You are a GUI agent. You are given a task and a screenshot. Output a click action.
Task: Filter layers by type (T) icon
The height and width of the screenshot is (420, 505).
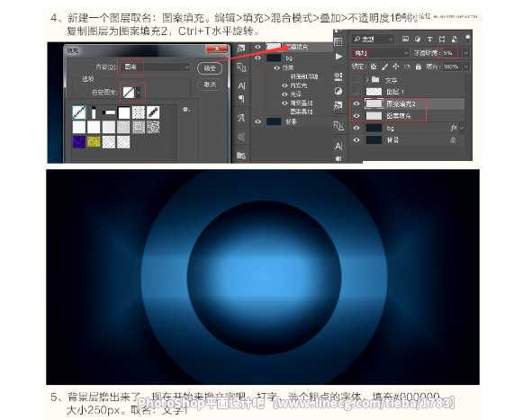tap(429, 39)
